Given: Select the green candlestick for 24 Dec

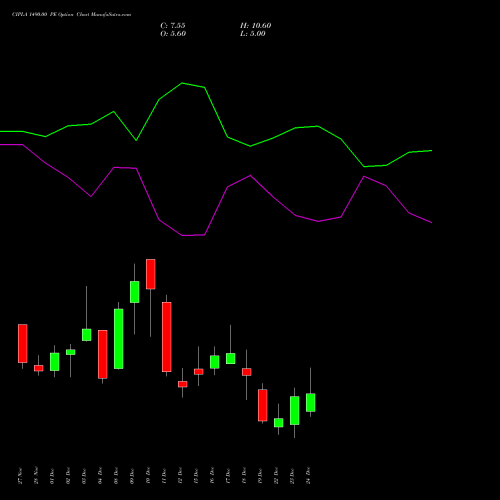Looking at the screenshot, I should pos(311,403).
